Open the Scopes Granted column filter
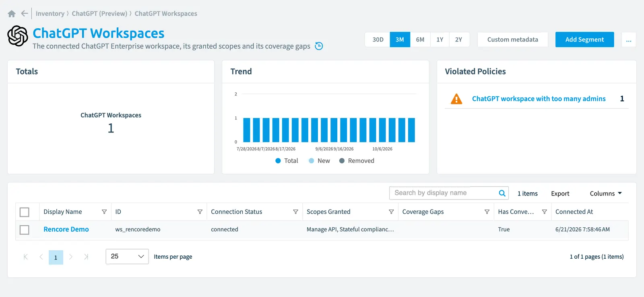The width and height of the screenshot is (644, 297). (x=391, y=212)
